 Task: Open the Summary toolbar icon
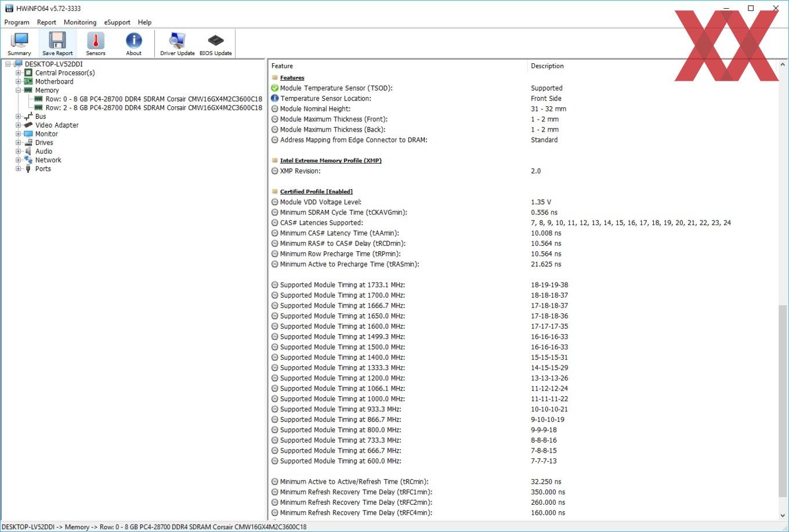tap(19, 44)
